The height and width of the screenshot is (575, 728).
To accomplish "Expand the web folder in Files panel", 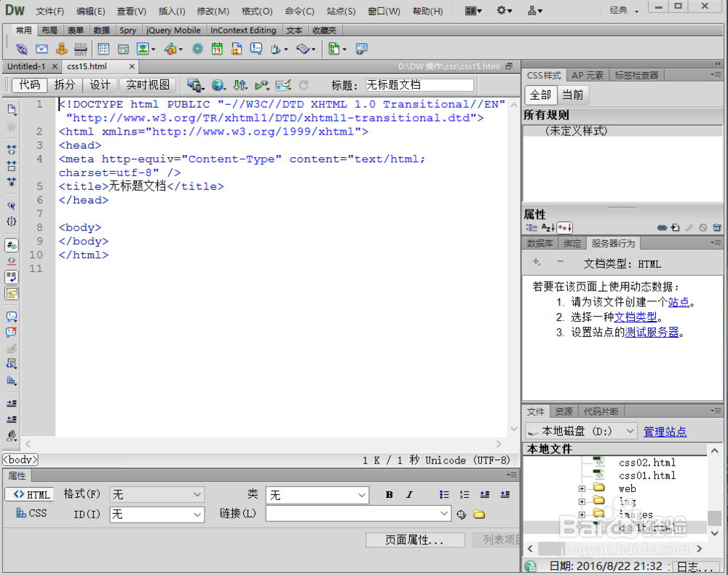I will (x=582, y=489).
